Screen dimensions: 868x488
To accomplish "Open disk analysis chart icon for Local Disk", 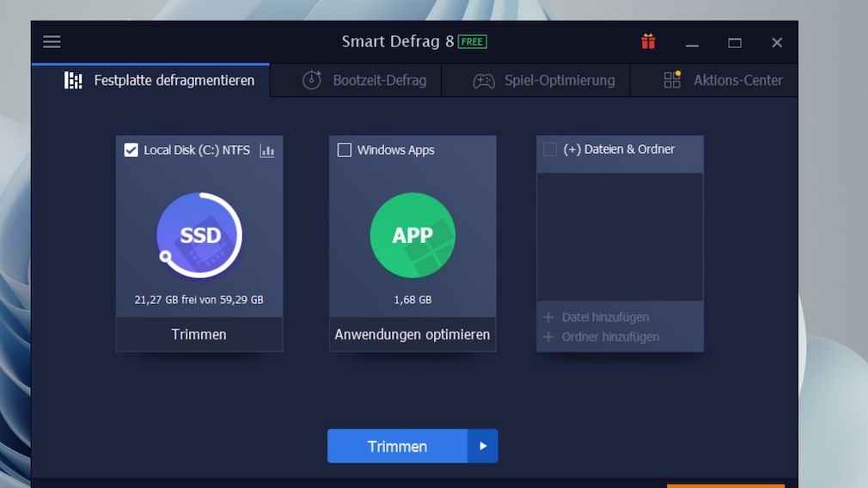I will tap(267, 151).
